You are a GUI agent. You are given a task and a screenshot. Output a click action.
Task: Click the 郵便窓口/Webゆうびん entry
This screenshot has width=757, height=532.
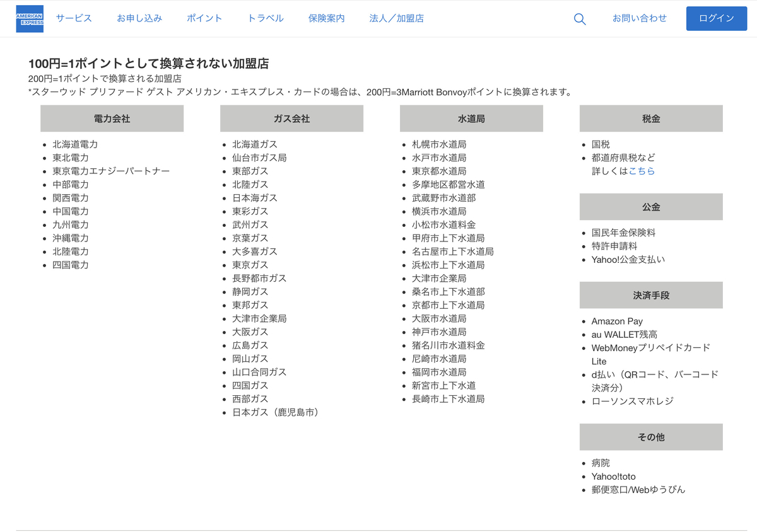coord(638,490)
